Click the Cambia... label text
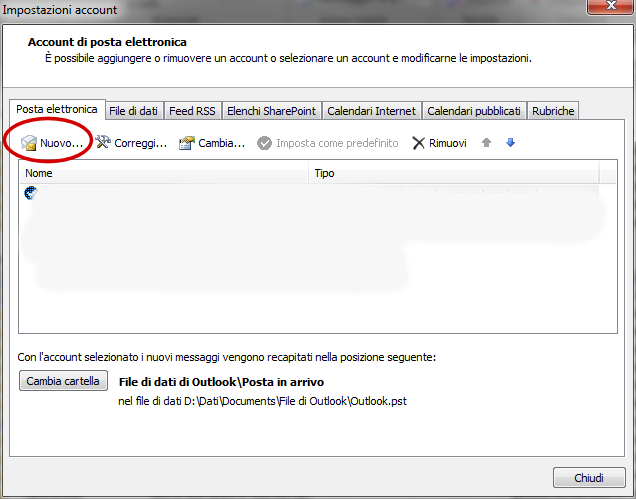 [221, 143]
